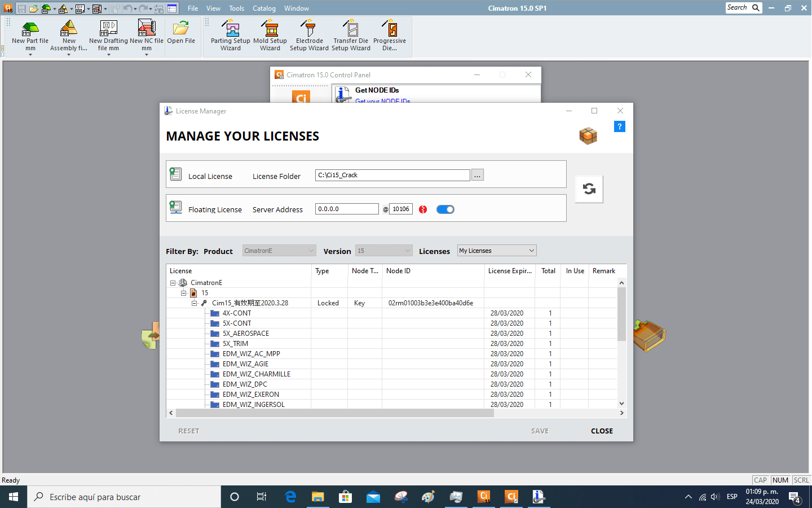Click the New Drafting file mm icon
Screen dimensions: 812x508
108,28
